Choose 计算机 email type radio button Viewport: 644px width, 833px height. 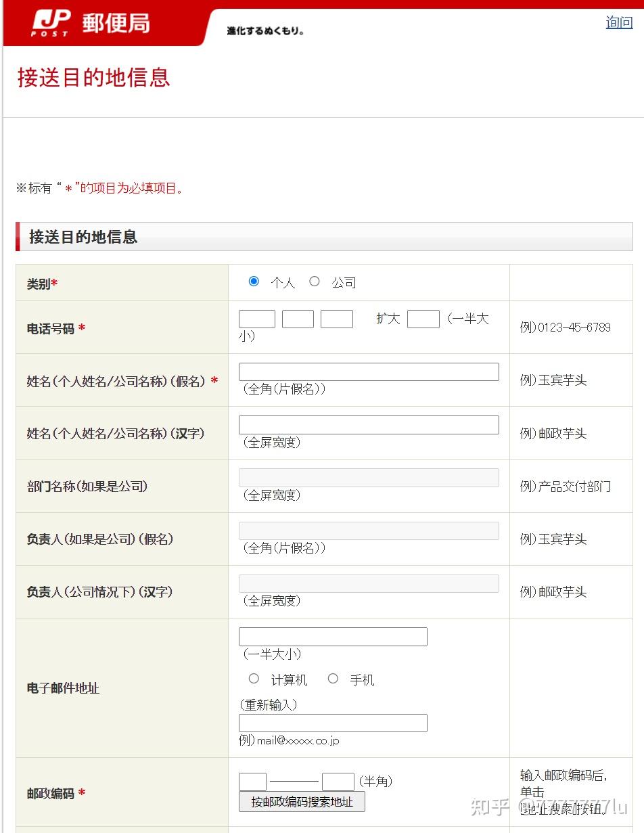coord(254,679)
